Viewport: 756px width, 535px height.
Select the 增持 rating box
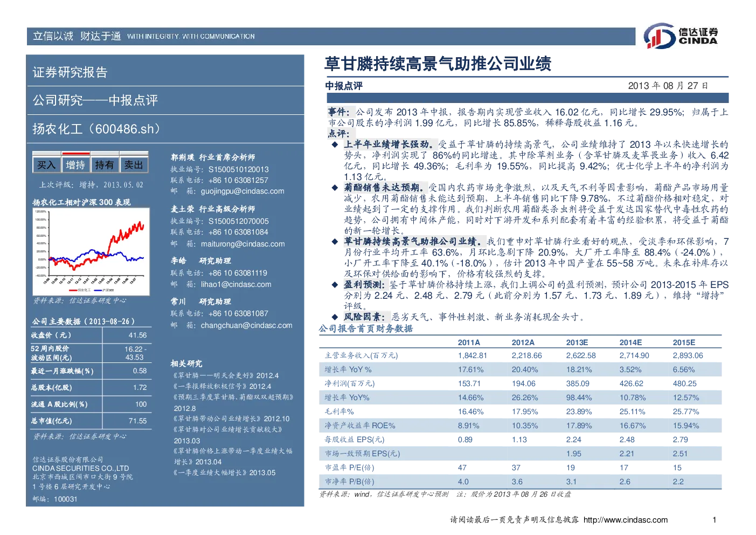75,164
